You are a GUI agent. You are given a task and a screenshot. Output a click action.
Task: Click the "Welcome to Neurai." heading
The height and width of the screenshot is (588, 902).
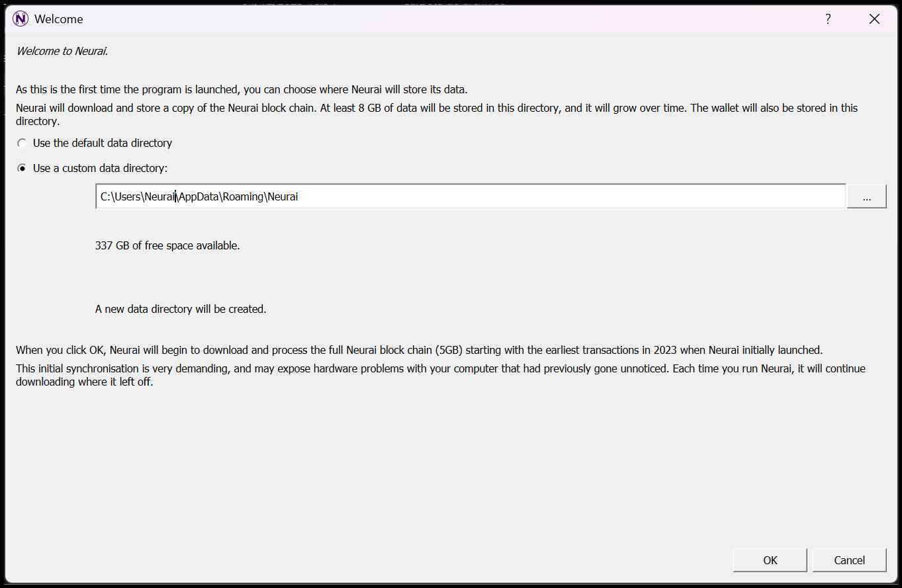coord(62,51)
